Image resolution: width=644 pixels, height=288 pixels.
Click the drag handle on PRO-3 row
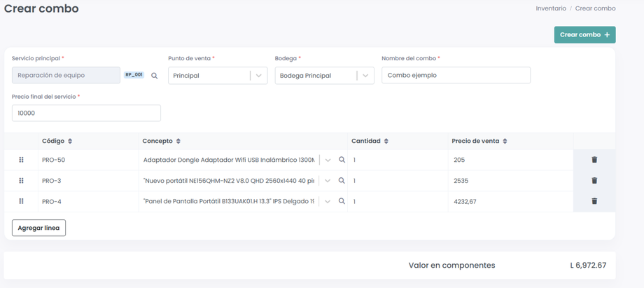point(21,181)
